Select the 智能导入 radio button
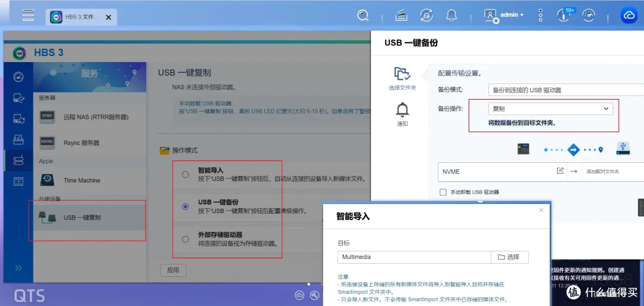This screenshot has height=306, width=644. (185, 175)
